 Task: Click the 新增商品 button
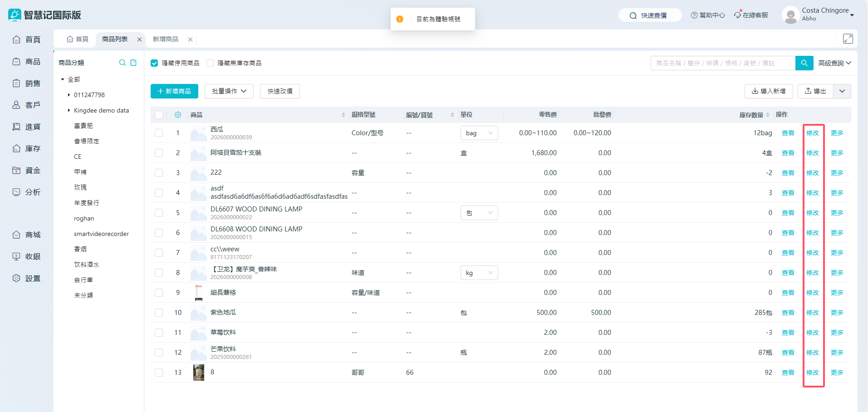[174, 91]
